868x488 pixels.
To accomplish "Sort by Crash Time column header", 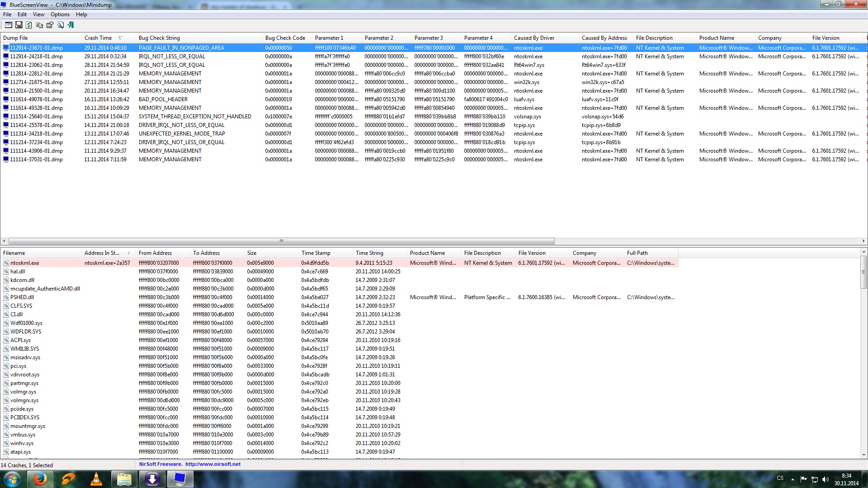I will coord(98,38).
